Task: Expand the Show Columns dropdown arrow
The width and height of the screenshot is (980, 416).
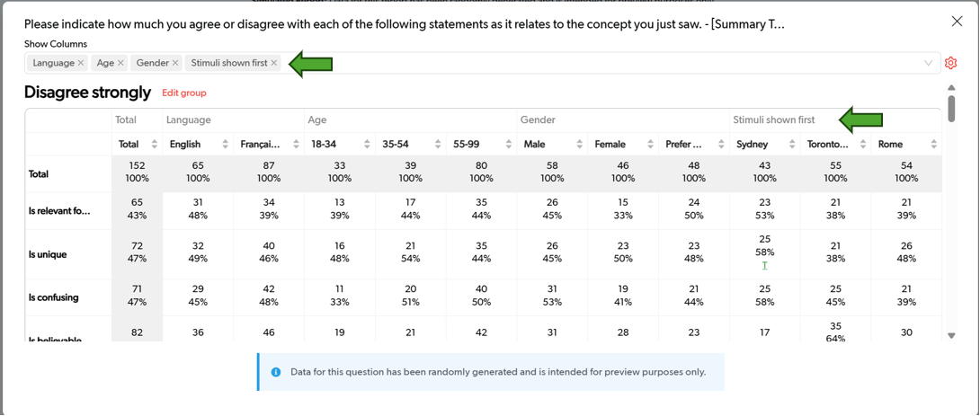Action: coord(928,63)
